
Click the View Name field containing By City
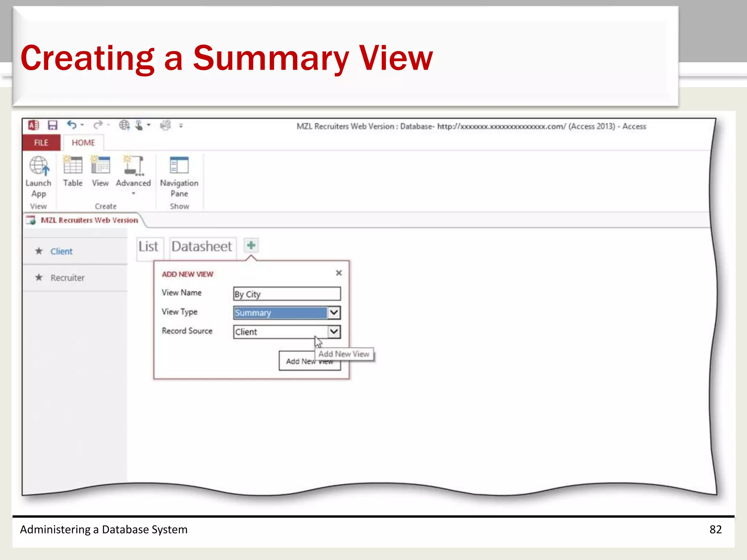(x=287, y=294)
